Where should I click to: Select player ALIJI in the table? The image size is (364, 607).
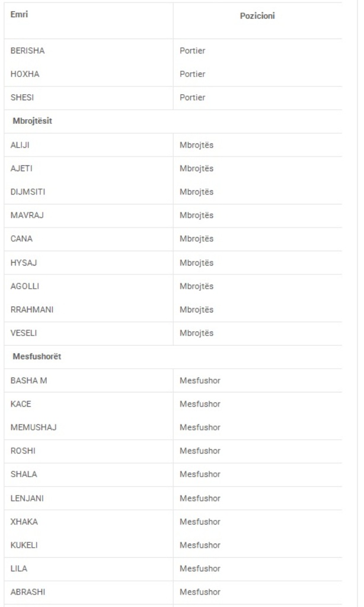point(20,145)
